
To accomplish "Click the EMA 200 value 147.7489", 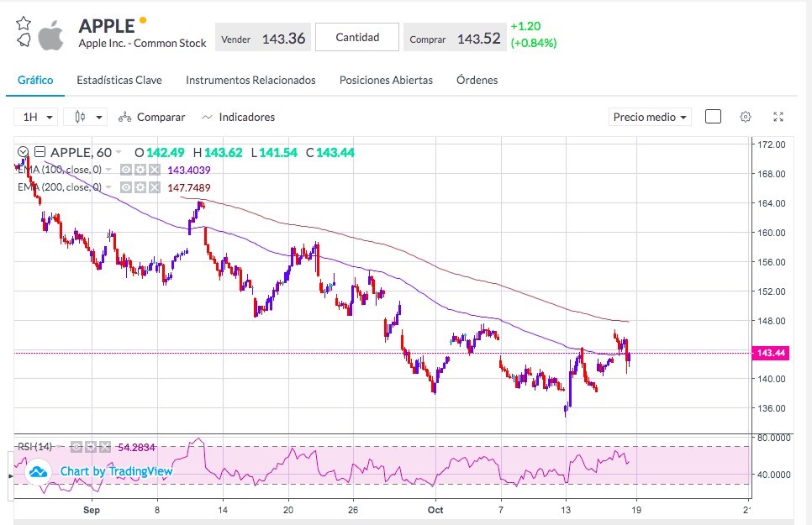I will click(189, 188).
